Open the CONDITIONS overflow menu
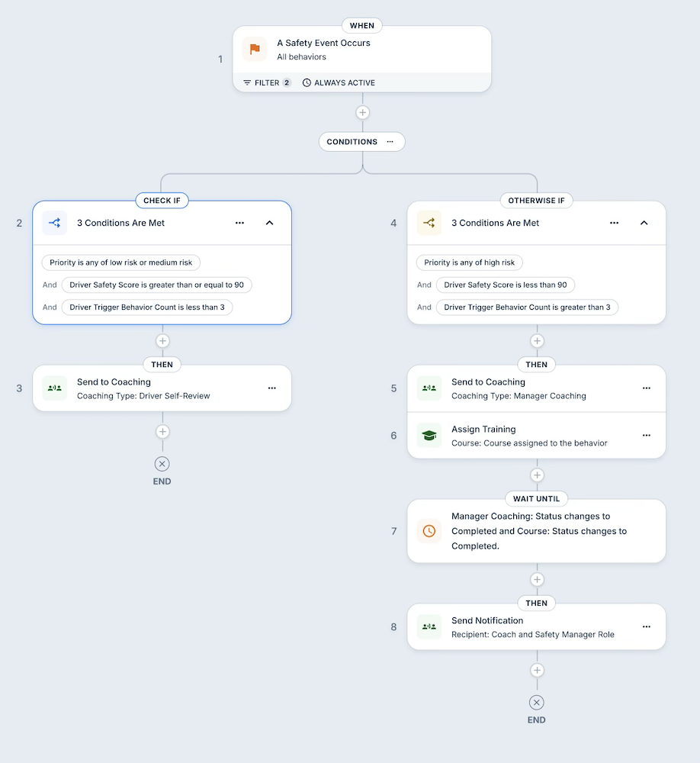700x763 pixels. [x=390, y=141]
